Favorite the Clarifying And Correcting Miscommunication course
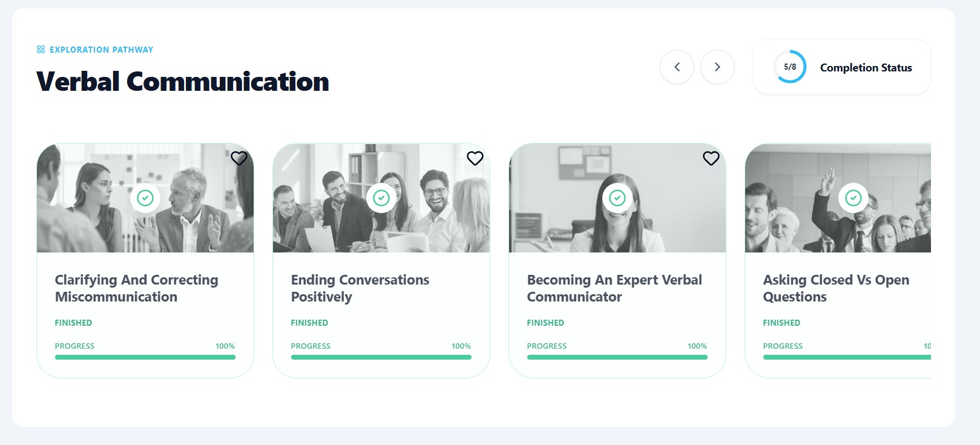The image size is (980, 445). tap(239, 158)
